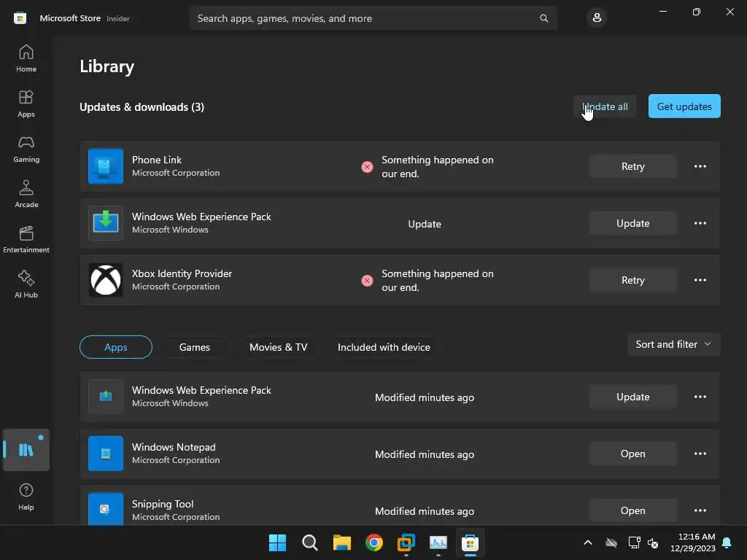Retry the Xbox Identity Provider update
The image size is (747, 560).
632,280
